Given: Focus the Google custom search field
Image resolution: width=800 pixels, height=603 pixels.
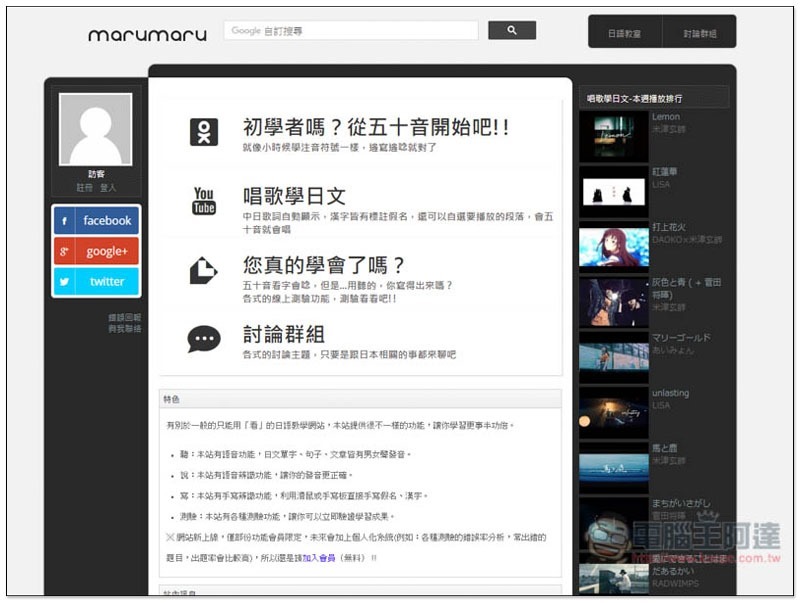Looking at the screenshot, I should click(x=351, y=31).
